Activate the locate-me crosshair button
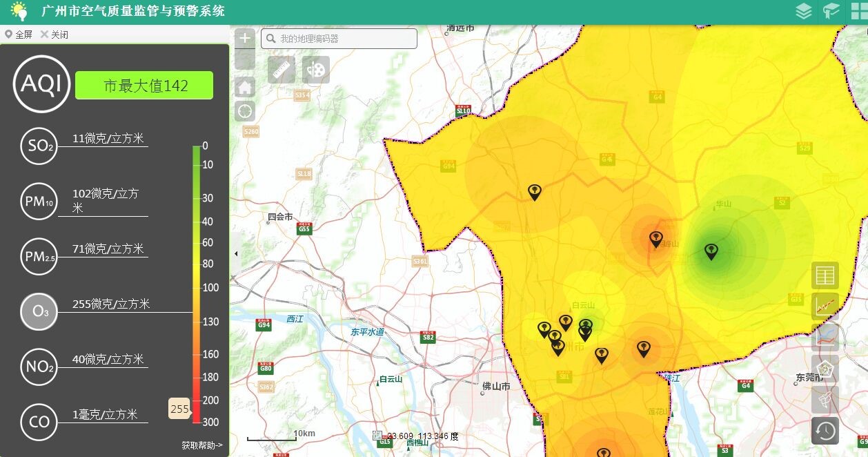The width and height of the screenshot is (868, 457). coord(245,110)
